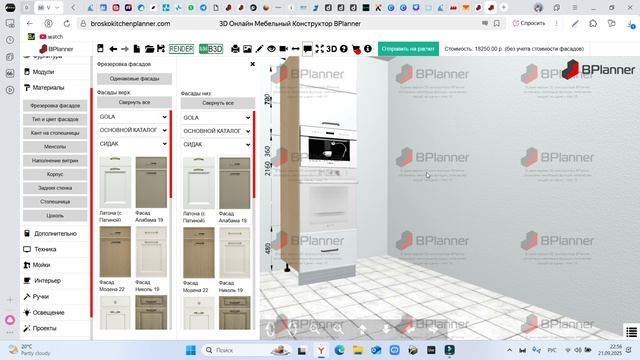Click Одинаковые фасады button
Image resolution: width=640 pixels, height=360 pixels.
click(134, 78)
